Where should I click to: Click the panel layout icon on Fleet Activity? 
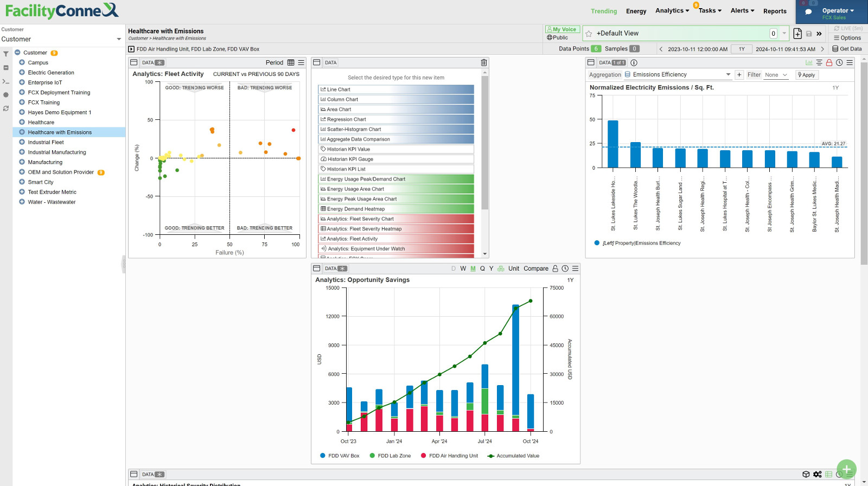click(x=134, y=63)
